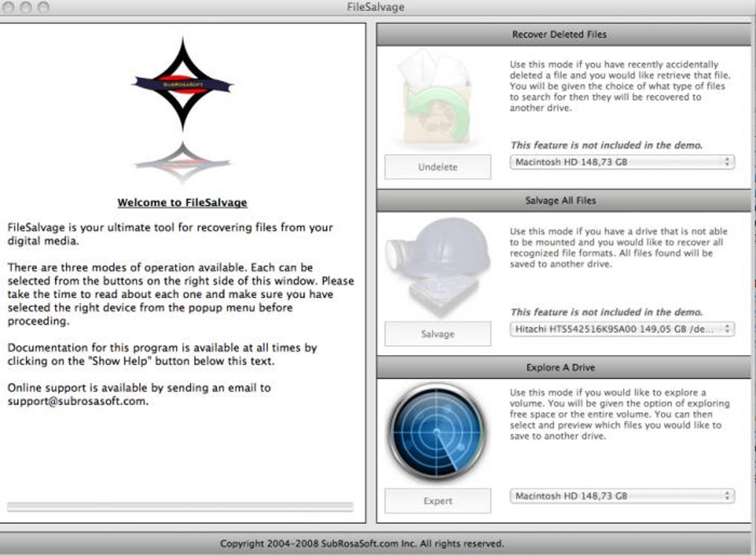
Task: Click the miner helmet Salvage icon
Action: 438,267
